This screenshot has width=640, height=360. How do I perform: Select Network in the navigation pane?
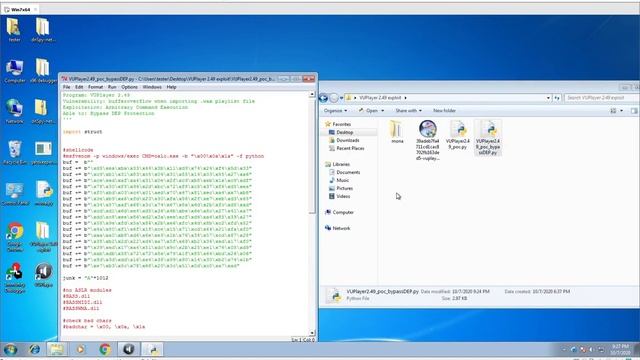click(x=341, y=228)
